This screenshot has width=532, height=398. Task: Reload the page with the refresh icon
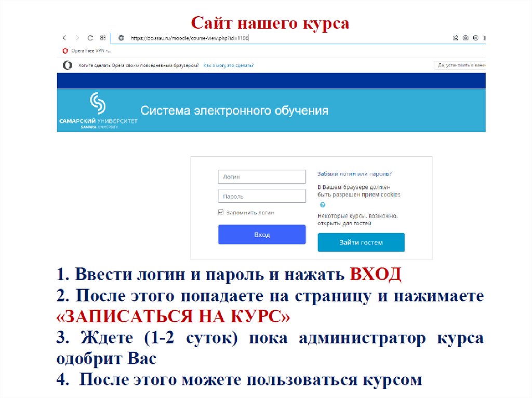[90, 38]
